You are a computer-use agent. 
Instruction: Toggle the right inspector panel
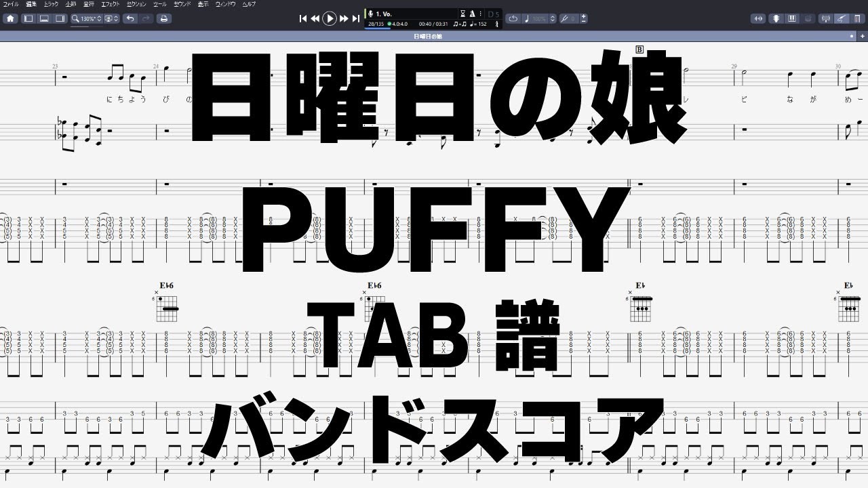pos(60,18)
